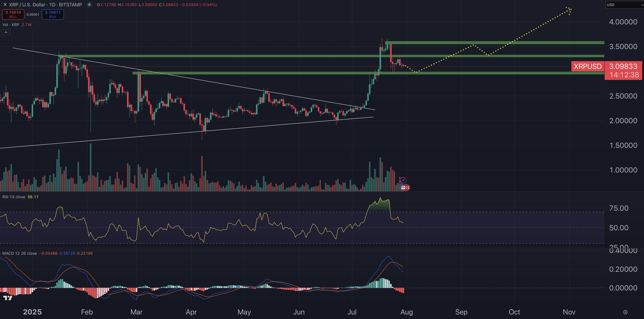Click the high value H3.15260
This screenshot has width=644, height=319.
coord(127,5)
